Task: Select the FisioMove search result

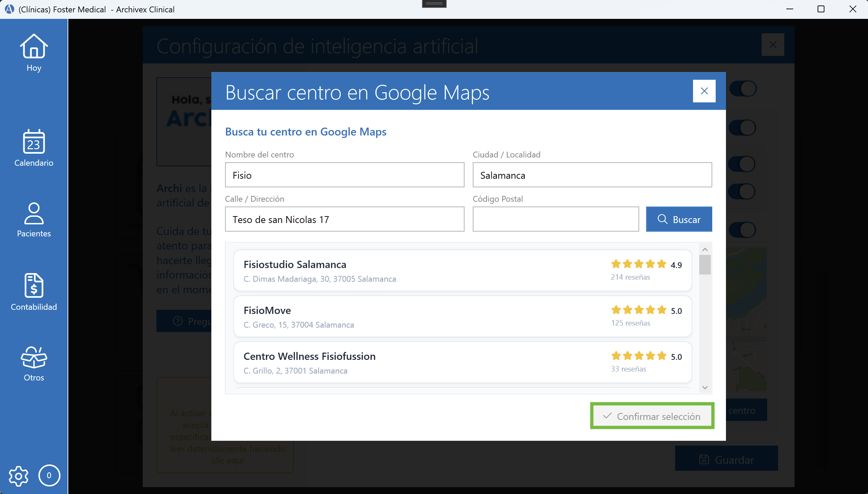Action: point(463,316)
